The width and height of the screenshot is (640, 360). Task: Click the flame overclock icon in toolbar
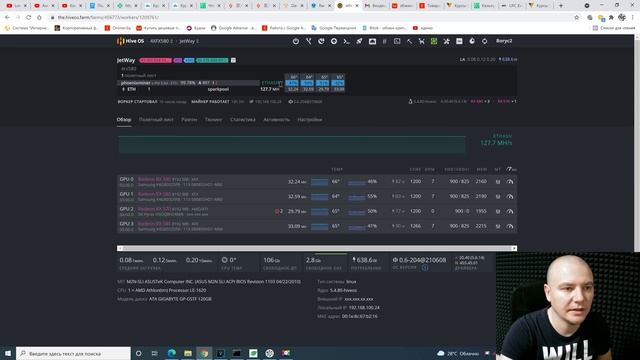(x=472, y=41)
